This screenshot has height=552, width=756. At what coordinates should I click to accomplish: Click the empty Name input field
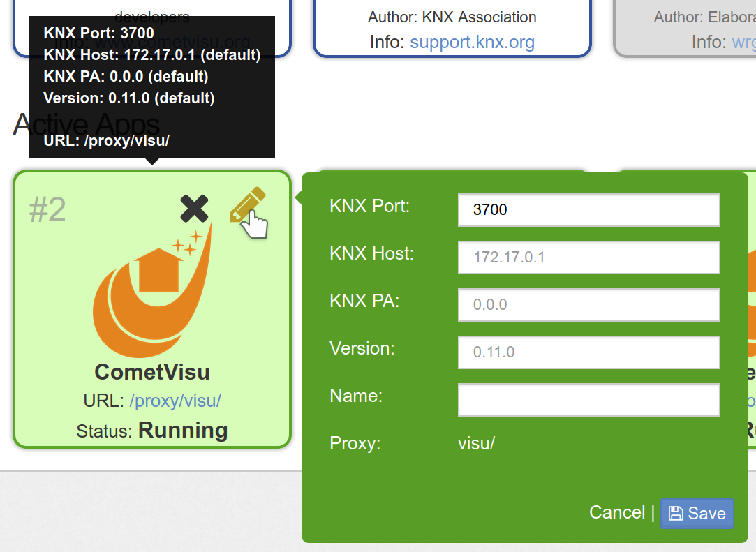tap(588, 400)
